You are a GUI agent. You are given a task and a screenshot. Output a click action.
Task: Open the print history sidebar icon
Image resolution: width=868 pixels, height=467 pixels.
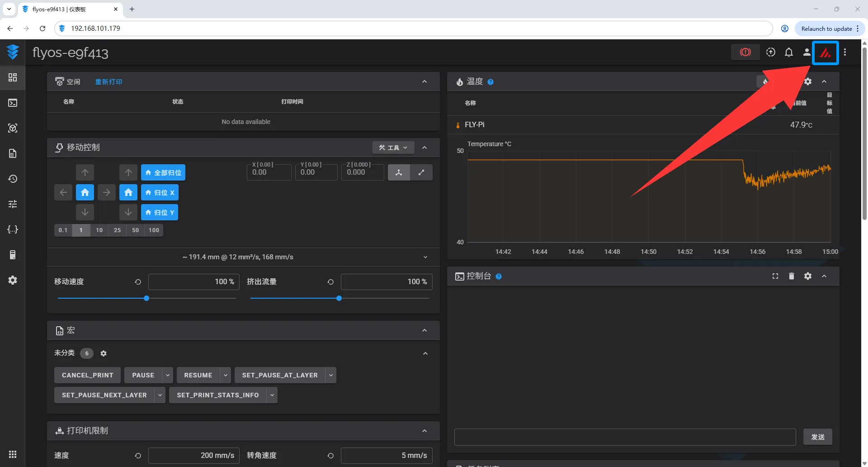[x=13, y=179]
